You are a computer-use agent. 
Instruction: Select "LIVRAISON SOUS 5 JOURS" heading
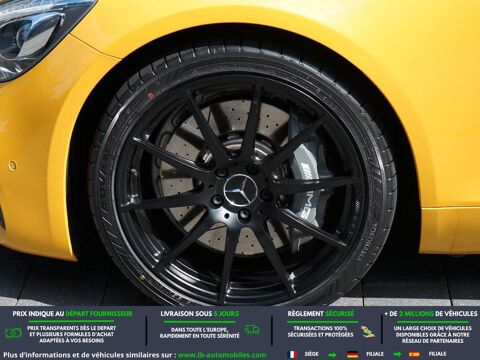click(200, 314)
